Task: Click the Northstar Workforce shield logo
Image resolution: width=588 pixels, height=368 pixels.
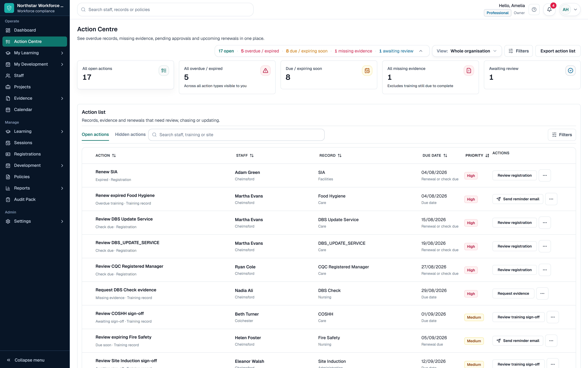Action: [9, 8]
